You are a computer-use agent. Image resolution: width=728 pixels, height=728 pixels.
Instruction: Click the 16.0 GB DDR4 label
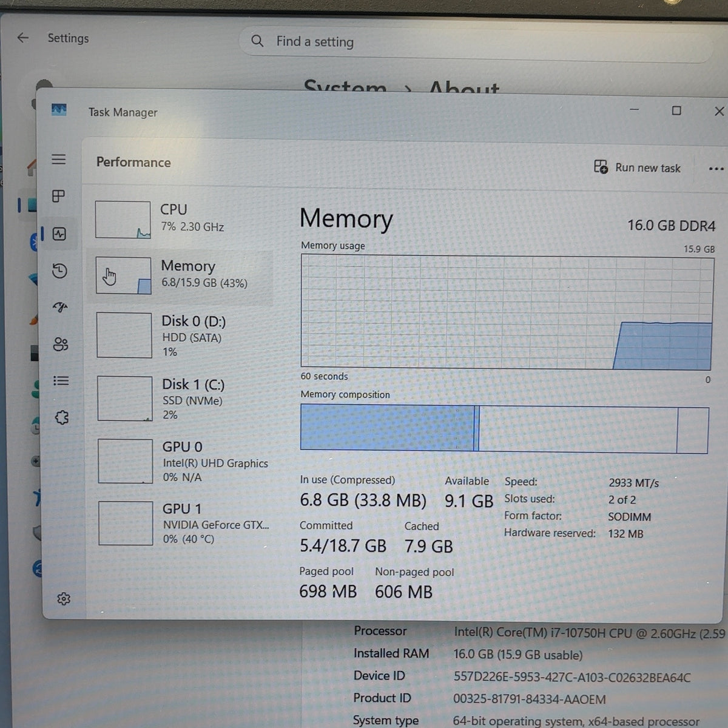tap(671, 226)
